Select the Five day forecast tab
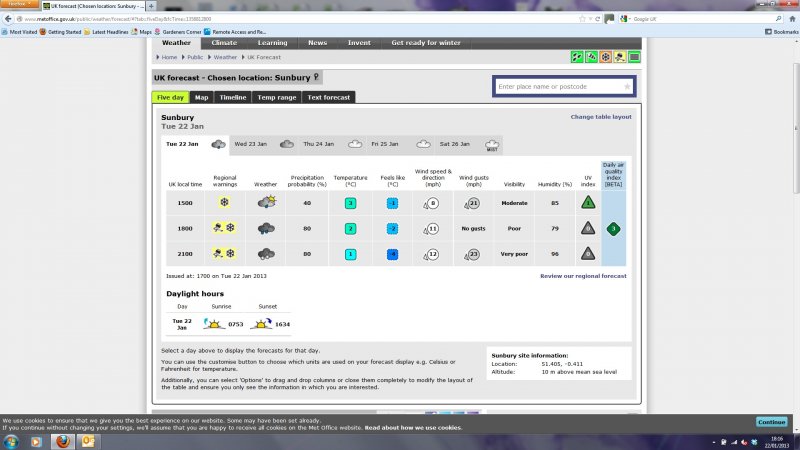Image resolution: width=800 pixels, height=450 pixels. (x=170, y=97)
